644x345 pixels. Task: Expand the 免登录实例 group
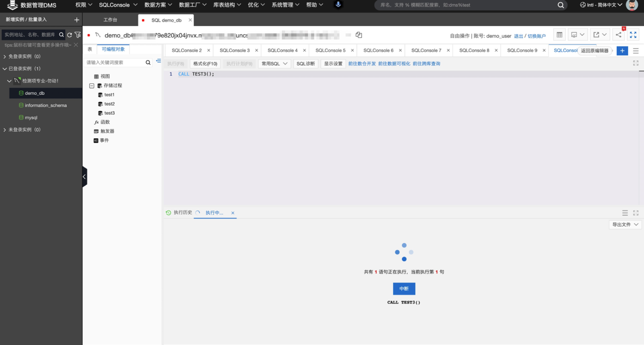pos(5,57)
